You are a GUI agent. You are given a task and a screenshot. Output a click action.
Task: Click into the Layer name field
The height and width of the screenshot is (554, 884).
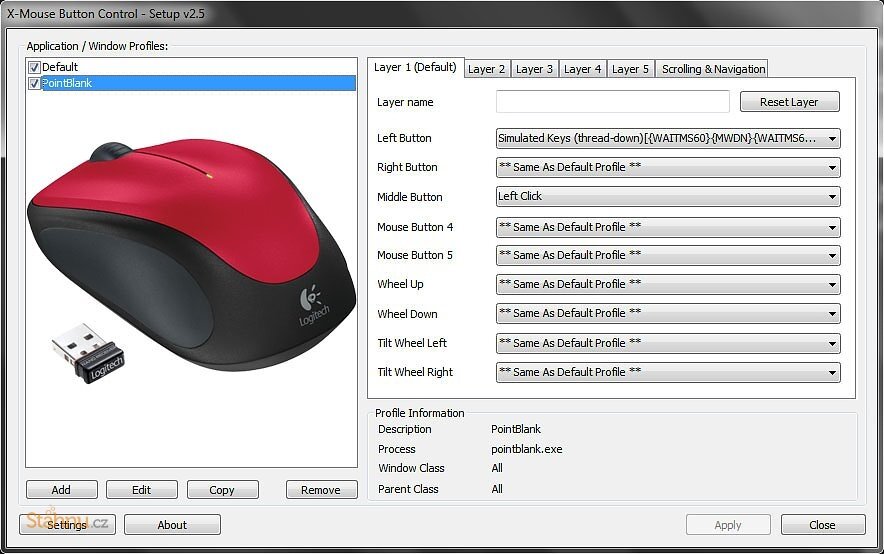coord(613,102)
